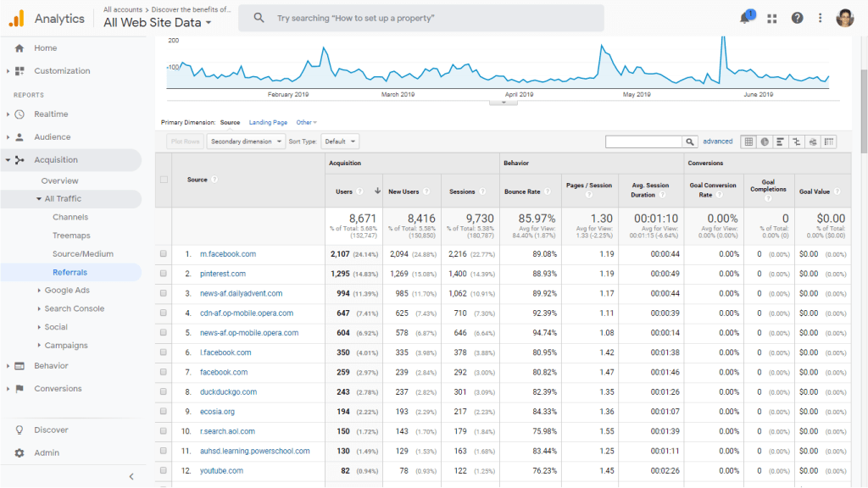Open the Overview report under Acquisition
The image size is (868, 488).
click(60, 181)
